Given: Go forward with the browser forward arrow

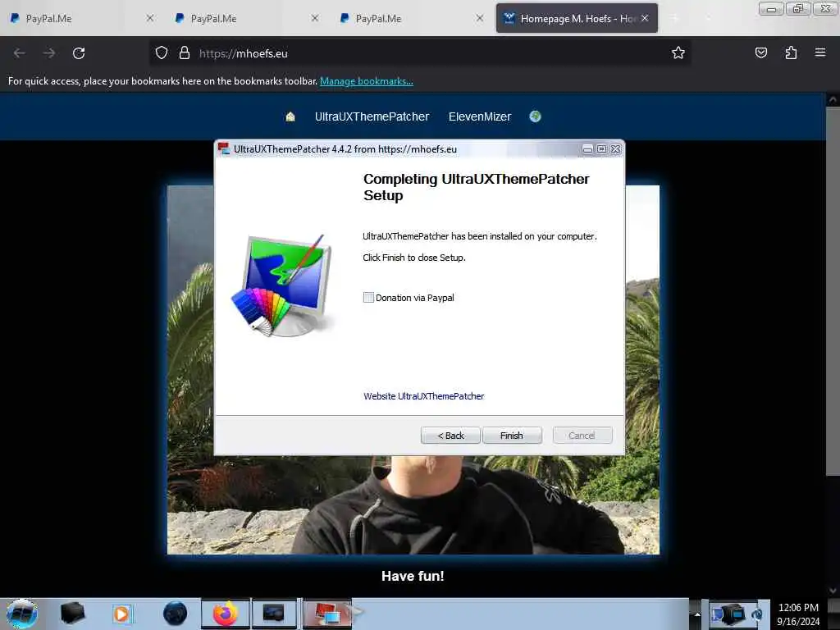Looking at the screenshot, I should point(48,53).
